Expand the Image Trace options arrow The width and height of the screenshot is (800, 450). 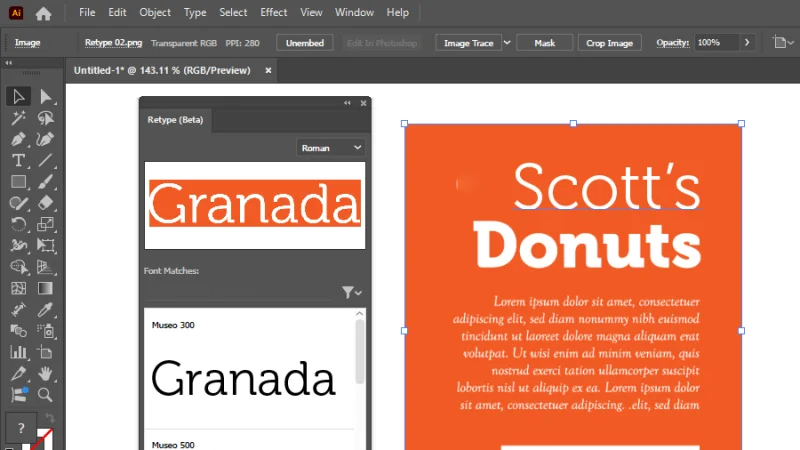click(507, 43)
